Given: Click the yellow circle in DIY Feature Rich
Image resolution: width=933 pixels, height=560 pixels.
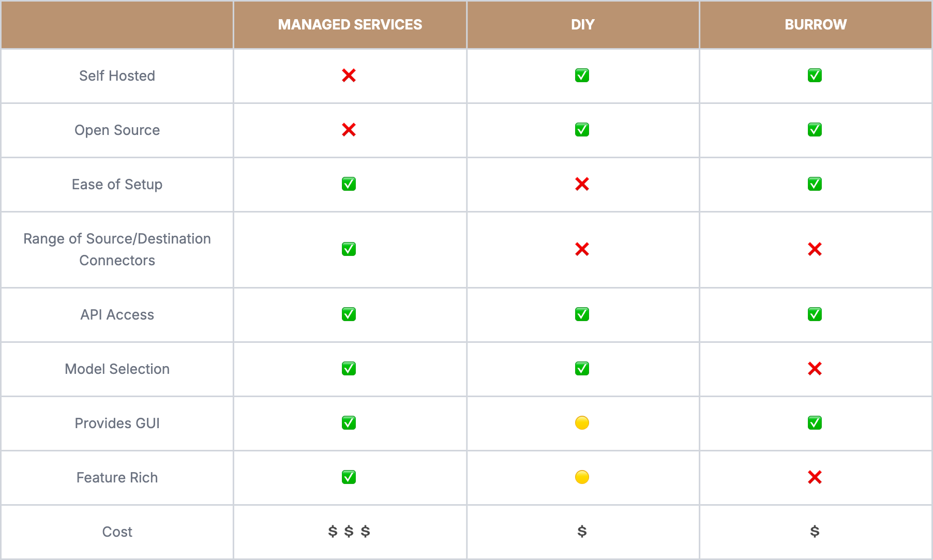Looking at the screenshot, I should pos(582,477).
